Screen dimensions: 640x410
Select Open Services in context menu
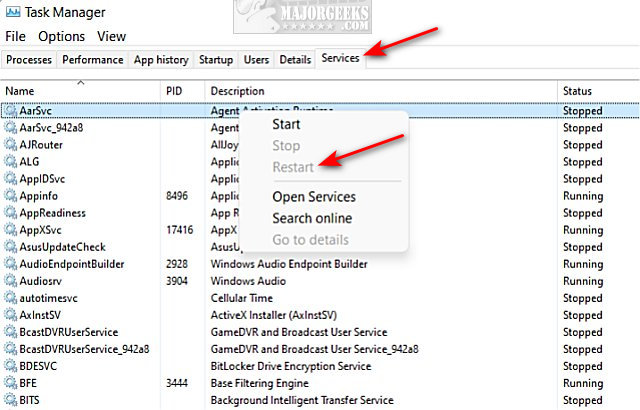pos(313,197)
